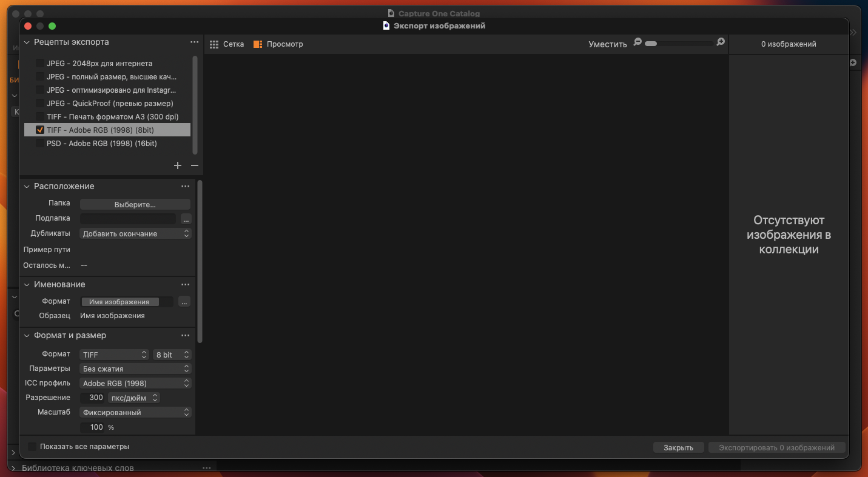The height and width of the screenshot is (477, 868).
Task: Switch to Просмотр viewer mode
Action: point(278,44)
